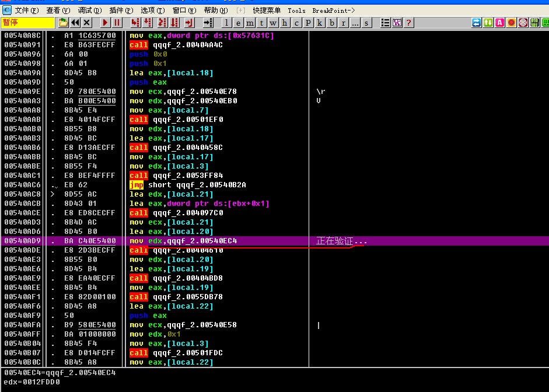Show Memory map with m button

[x=250, y=23]
